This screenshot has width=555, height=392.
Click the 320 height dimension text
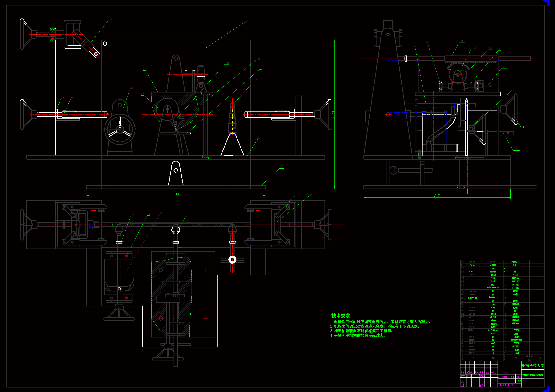tap(333, 115)
